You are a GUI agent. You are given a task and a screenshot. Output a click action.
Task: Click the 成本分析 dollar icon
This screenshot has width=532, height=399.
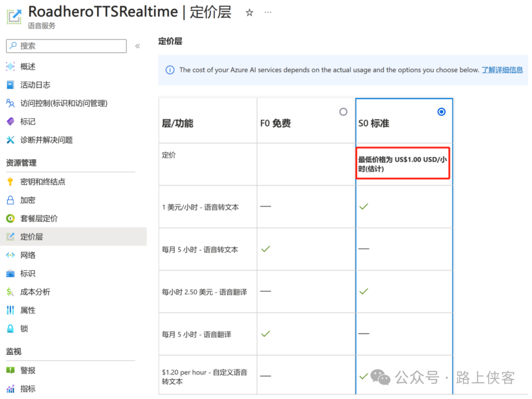pyautogui.click(x=10, y=292)
